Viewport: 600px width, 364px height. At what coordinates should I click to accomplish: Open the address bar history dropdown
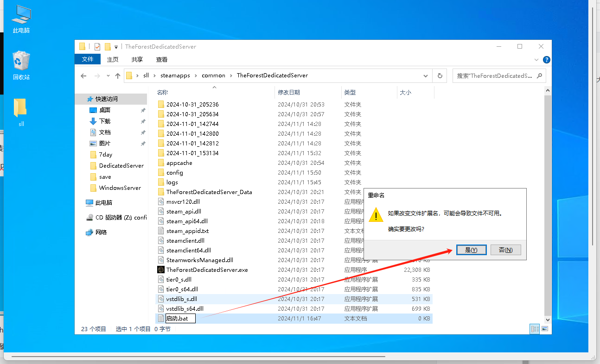tap(426, 75)
